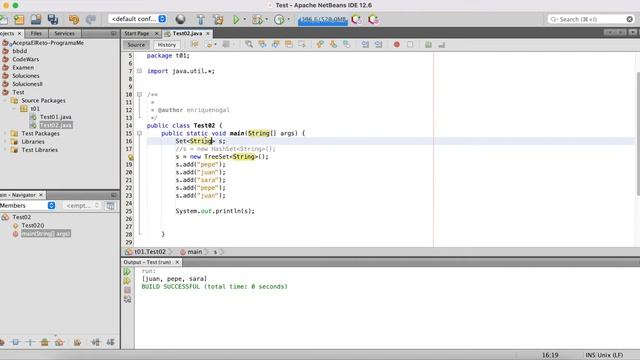Open the empty filter dropdown in Navigator
Image resolution: width=640 pixels, height=360 pixels.
(x=83, y=205)
